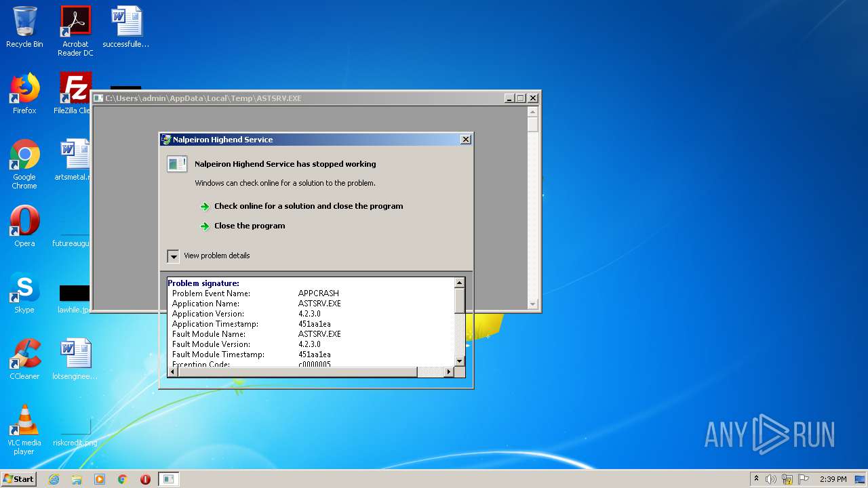The height and width of the screenshot is (488, 868).
Task: Open Internet Explorer from the taskbar
Action: tap(54, 479)
